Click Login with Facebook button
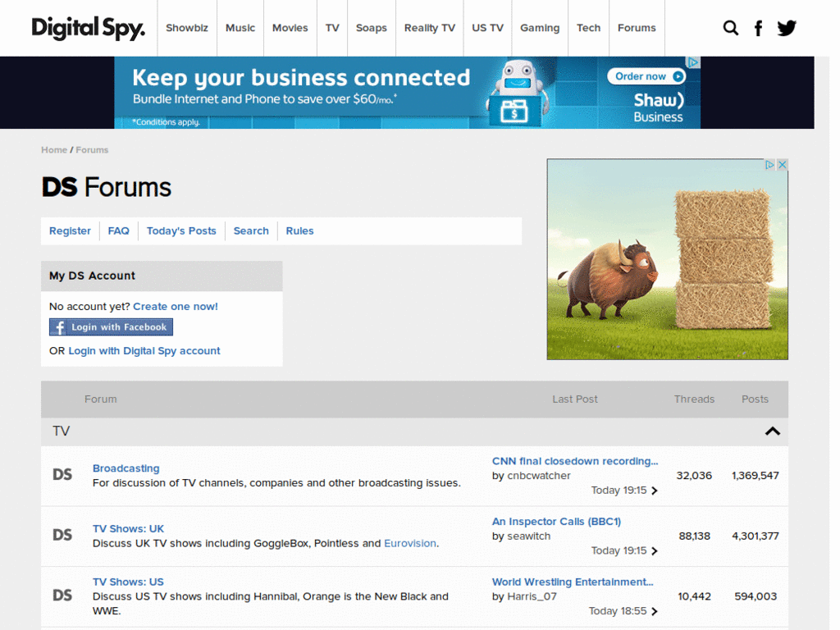 [111, 327]
